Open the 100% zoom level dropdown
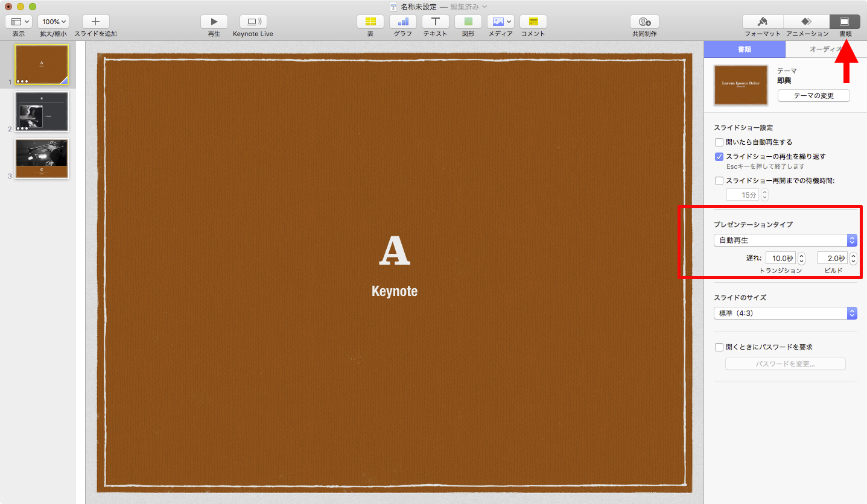The height and width of the screenshot is (504, 867). click(x=54, y=22)
